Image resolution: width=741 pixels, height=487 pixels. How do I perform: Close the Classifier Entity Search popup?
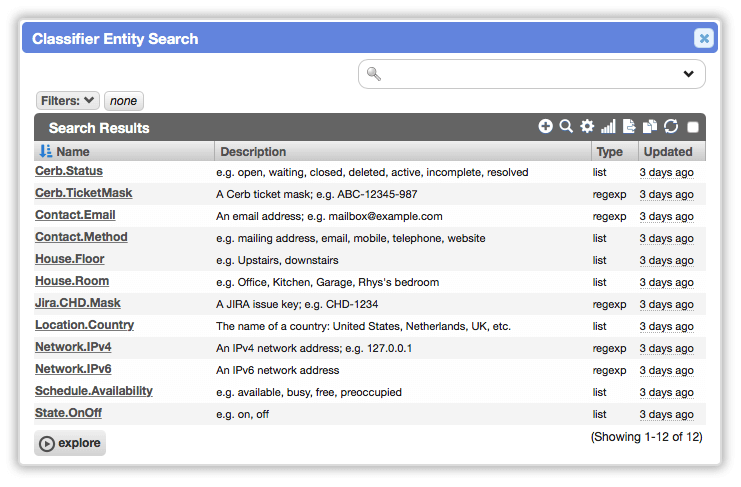click(x=704, y=38)
